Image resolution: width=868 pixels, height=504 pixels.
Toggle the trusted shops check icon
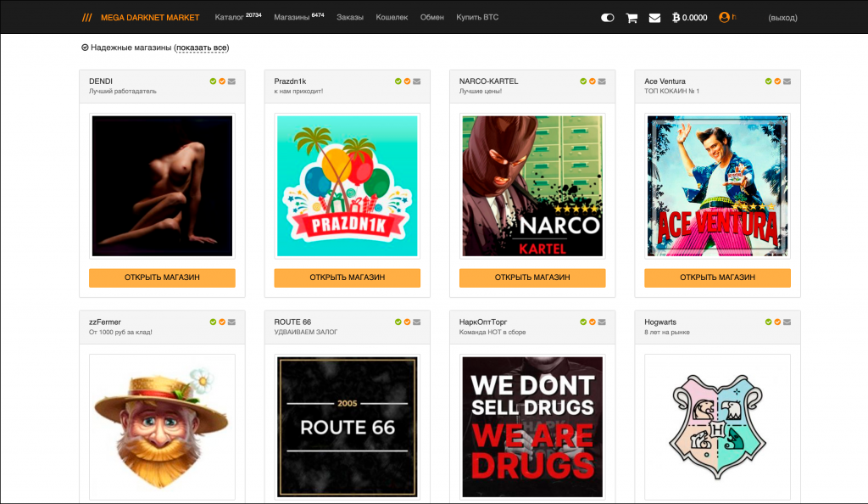(85, 48)
